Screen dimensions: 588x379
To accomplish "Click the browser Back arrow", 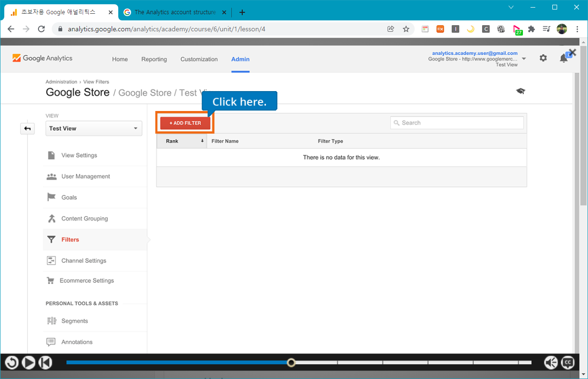I will click(11, 29).
